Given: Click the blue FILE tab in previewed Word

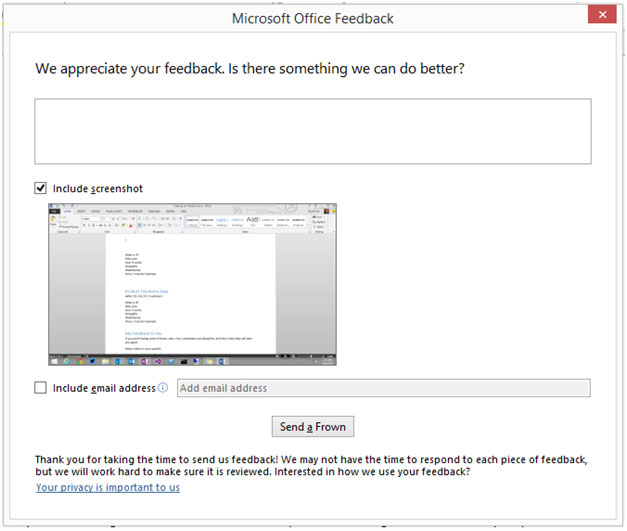Looking at the screenshot, I should [x=55, y=212].
